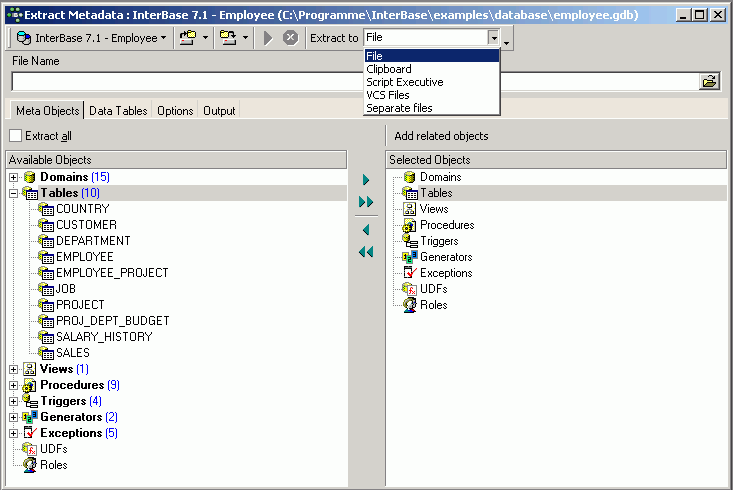Screen dimensions: 733x490
Task: Click the Generators icon in Available Objects
Action: click(x=30, y=417)
